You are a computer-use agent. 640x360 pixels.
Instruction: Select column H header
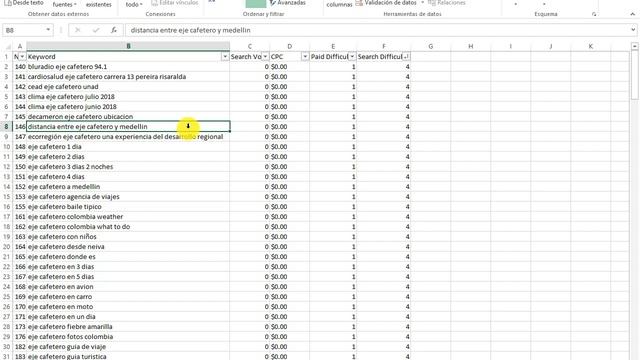tap(471, 47)
